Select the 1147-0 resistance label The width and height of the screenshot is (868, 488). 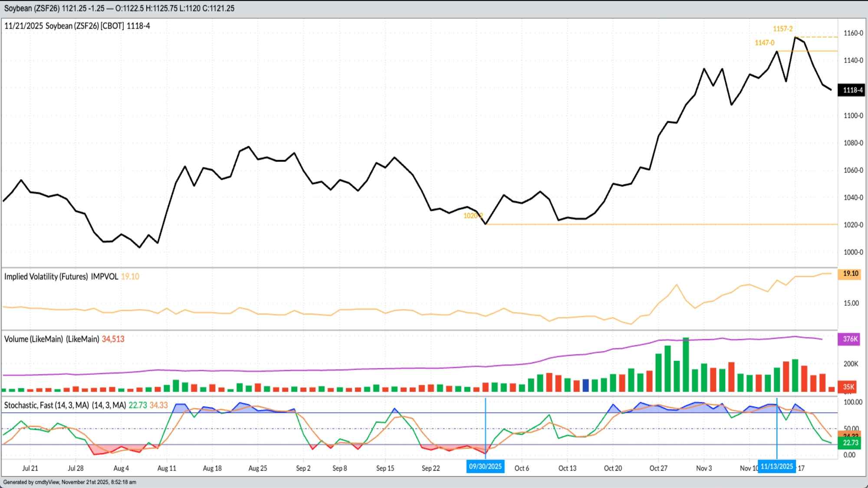tap(764, 43)
